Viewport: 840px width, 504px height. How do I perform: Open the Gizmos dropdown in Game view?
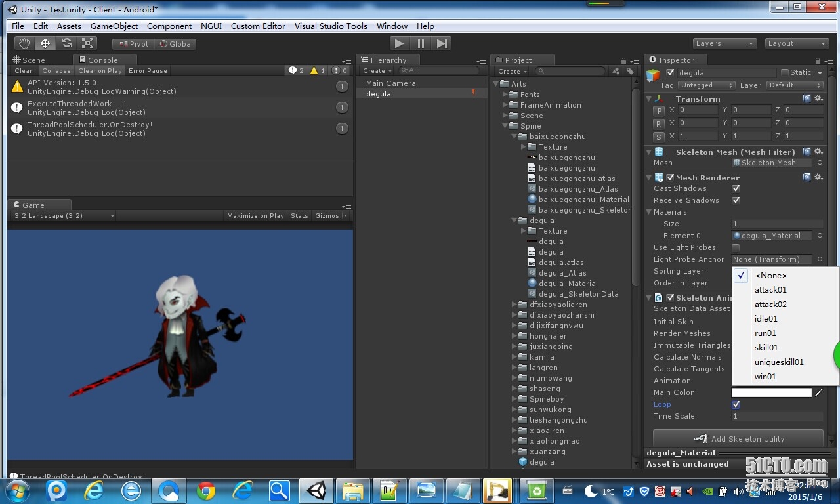(331, 215)
